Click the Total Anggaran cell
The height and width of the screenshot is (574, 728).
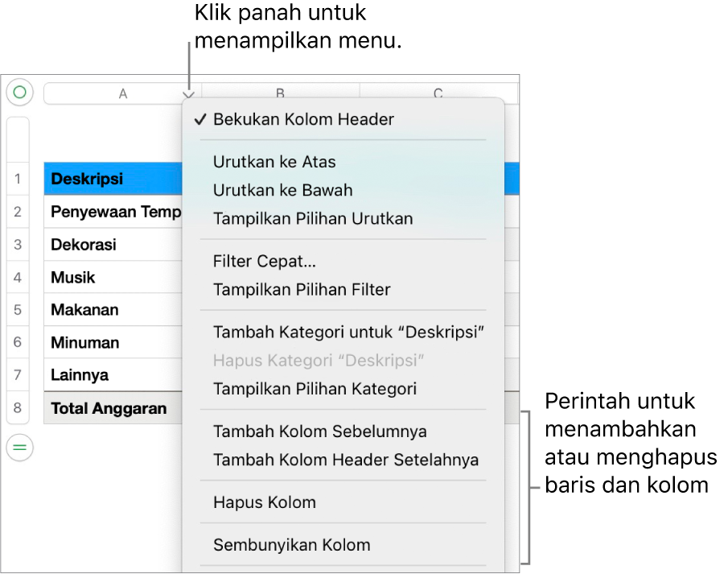tap(113, 407)
